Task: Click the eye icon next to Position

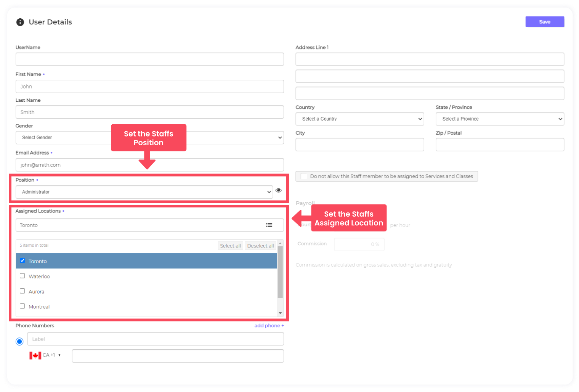Action: [x=279, y=190]
